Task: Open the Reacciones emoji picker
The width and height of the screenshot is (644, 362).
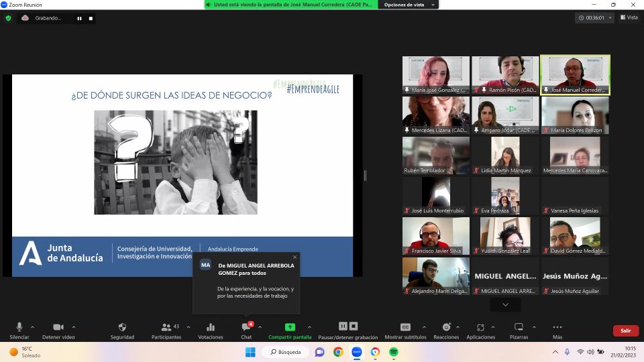Action: 446,327
